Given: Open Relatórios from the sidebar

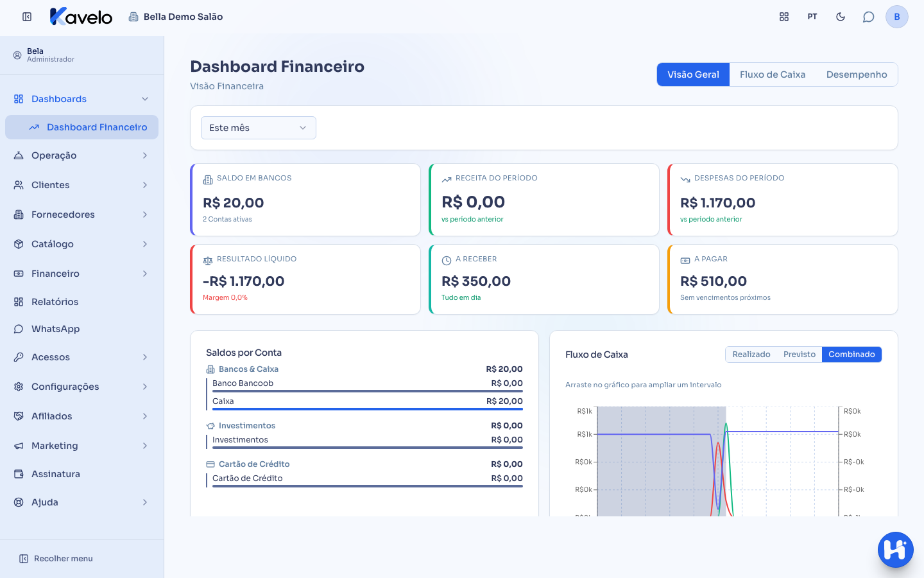Looking at the screenshot, I should pos(81,302).
